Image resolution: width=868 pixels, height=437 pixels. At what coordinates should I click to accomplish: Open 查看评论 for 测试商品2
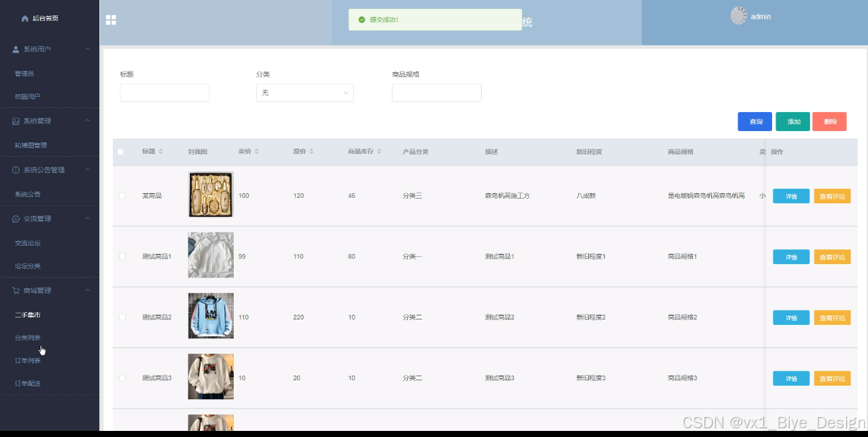(x=832, y=317)
